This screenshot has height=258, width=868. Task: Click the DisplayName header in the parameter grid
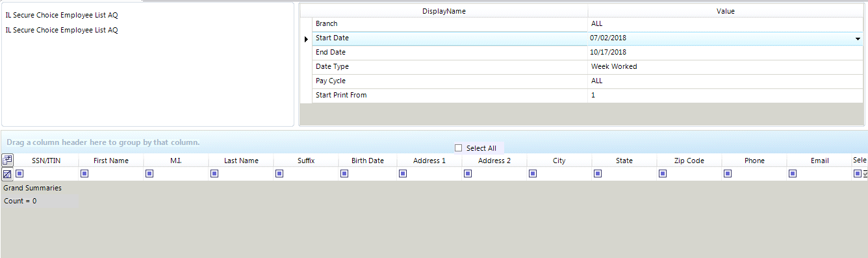[x=444, y=11]
